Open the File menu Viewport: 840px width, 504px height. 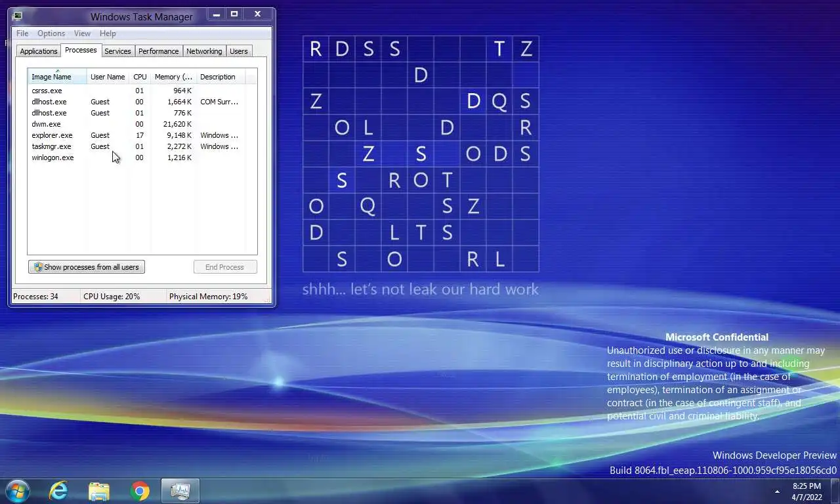22,33
